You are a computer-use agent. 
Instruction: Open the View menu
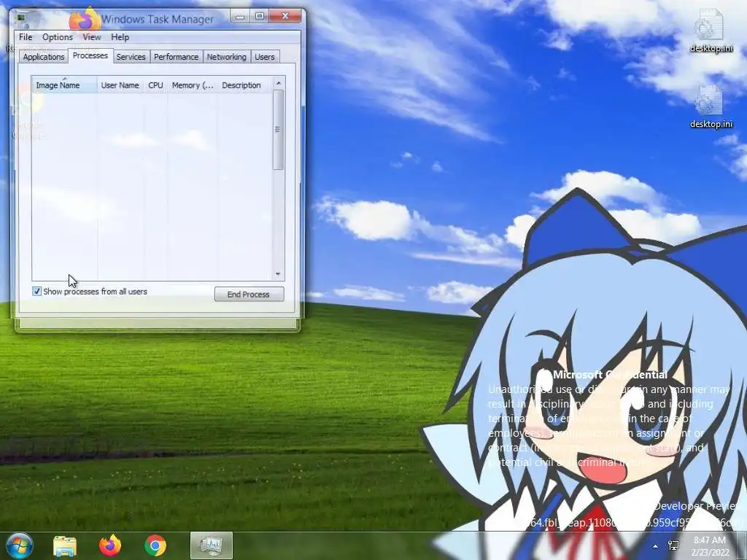(91, 37)
